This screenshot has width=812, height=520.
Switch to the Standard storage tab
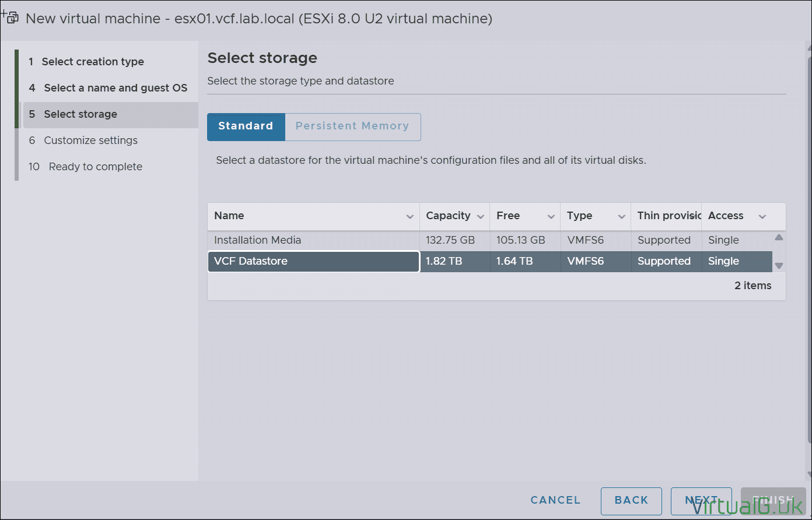[x=246, y=127]
